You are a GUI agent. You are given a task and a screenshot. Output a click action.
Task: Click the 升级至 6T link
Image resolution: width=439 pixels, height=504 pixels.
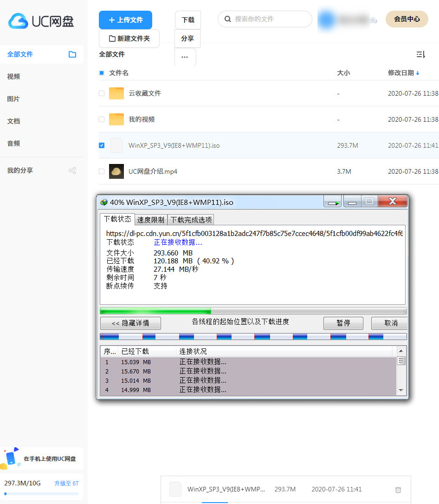click(x=66, y=484)
